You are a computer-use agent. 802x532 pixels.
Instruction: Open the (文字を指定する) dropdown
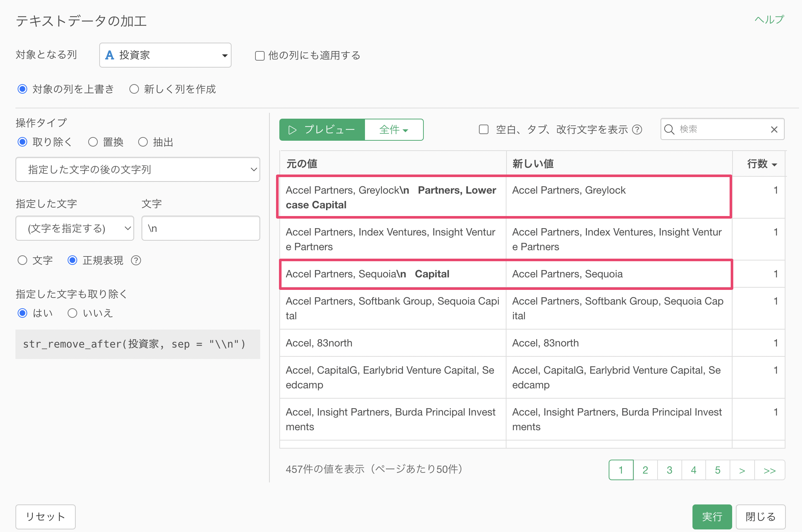pos(75,228)
